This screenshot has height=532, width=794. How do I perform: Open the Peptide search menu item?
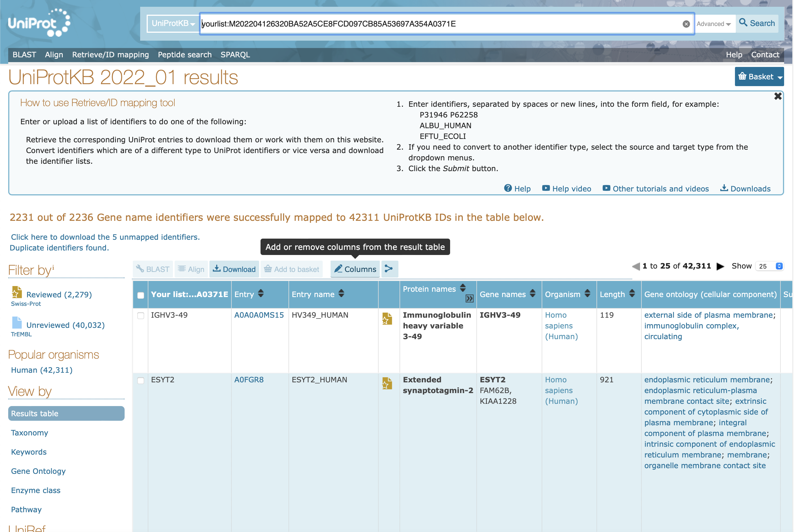tap(184, 54)
